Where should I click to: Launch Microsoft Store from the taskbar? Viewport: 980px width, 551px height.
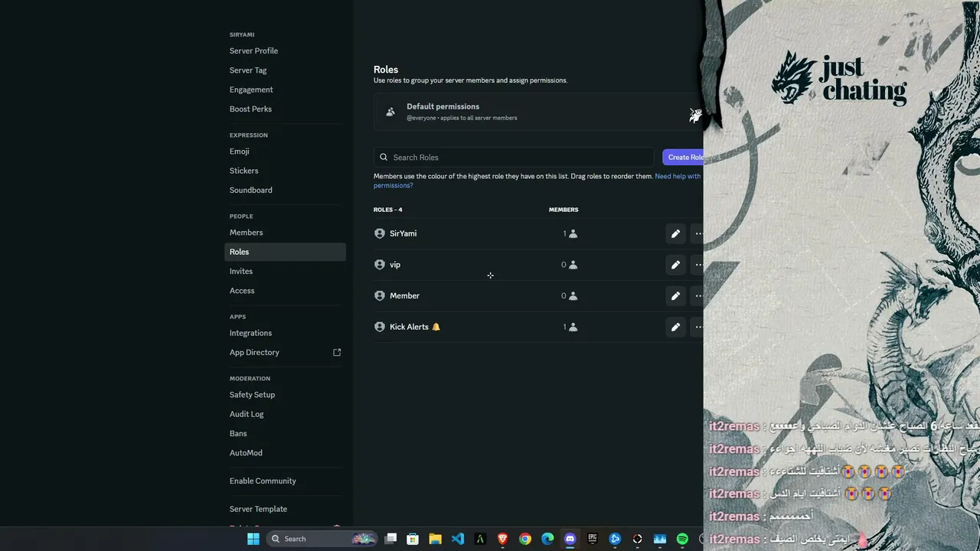(413, 539)
